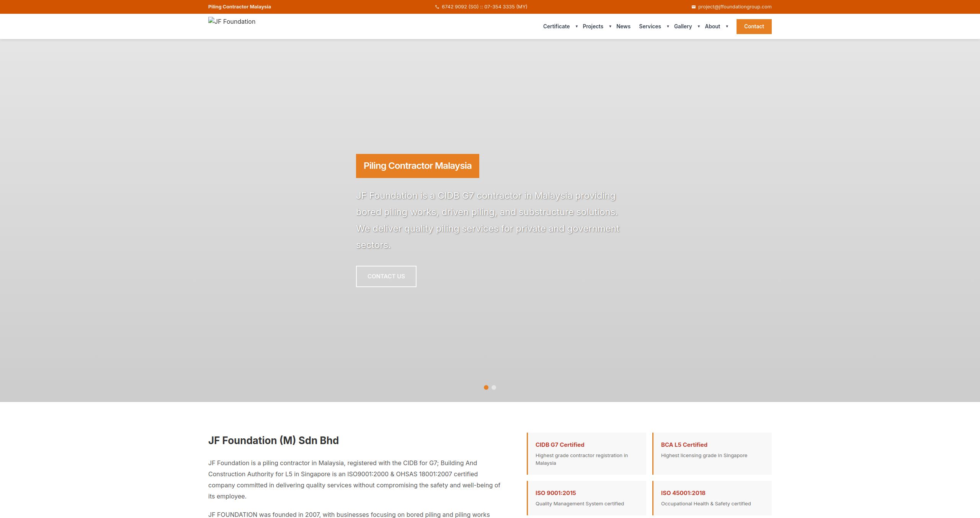
Task: Click 'Quality Management System certified' text
Action: [580, 504]
